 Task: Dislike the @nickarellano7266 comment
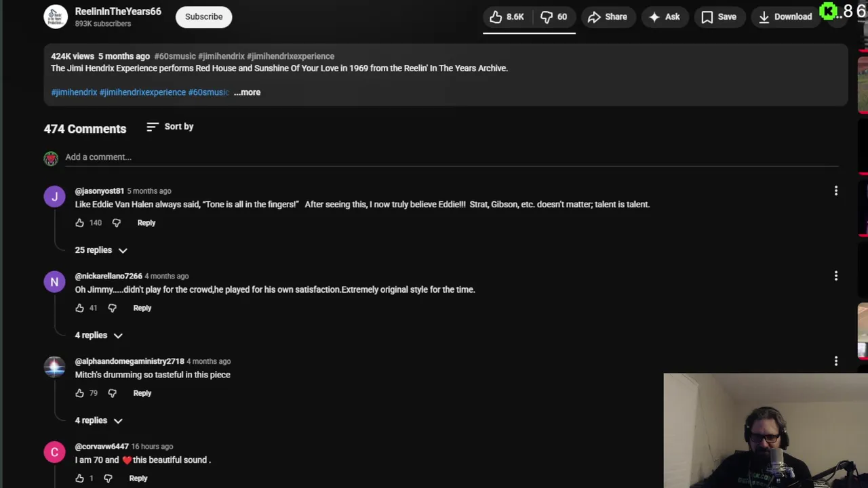(112, 308)
